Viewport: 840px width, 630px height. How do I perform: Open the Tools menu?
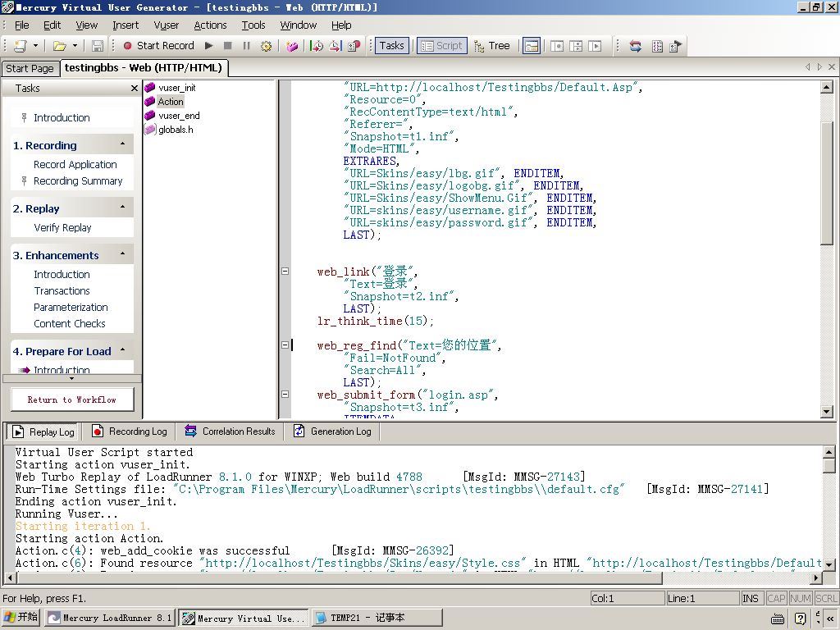(253, 25)
